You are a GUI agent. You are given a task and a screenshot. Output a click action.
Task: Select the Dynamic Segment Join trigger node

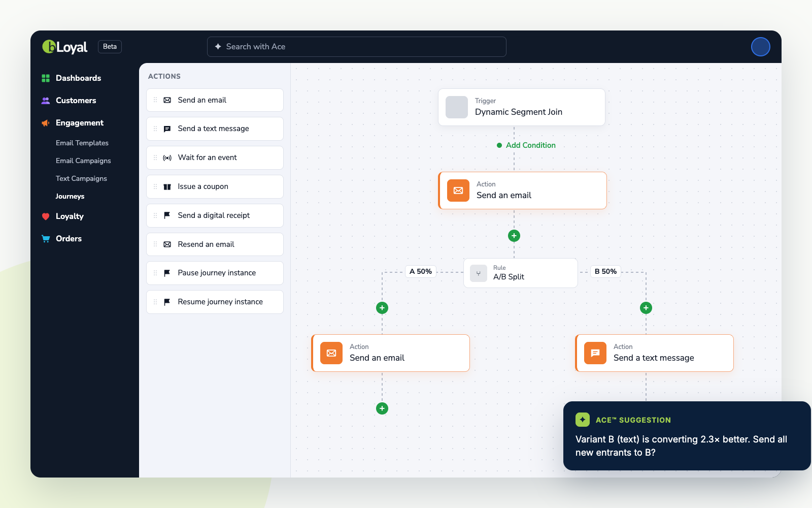point(522,107)
